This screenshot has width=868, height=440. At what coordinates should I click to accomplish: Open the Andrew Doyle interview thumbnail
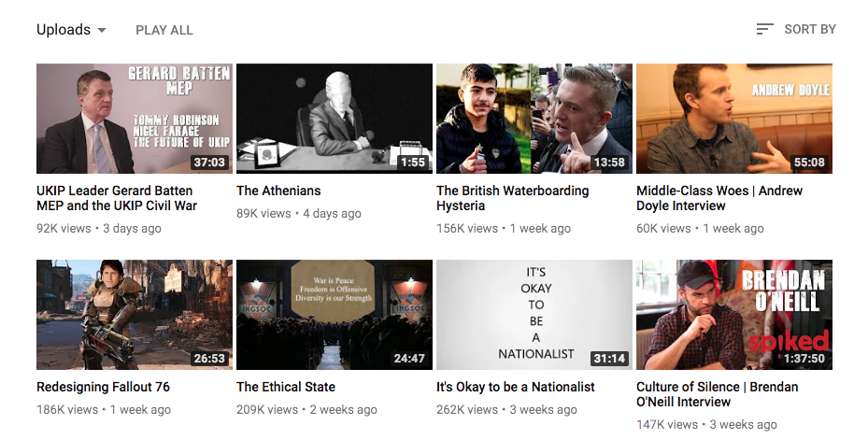tap(734, 119)
